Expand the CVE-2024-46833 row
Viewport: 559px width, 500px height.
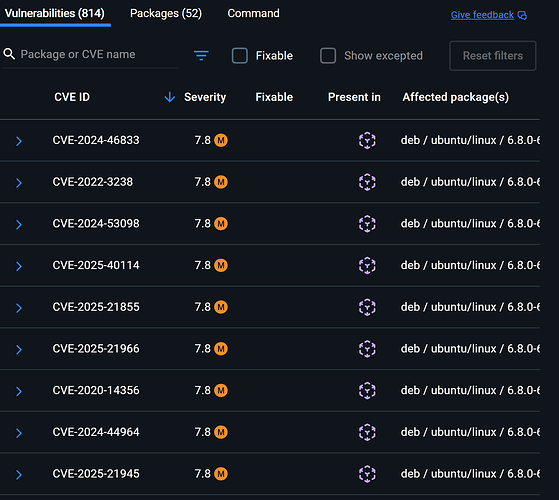click(19, 141)
